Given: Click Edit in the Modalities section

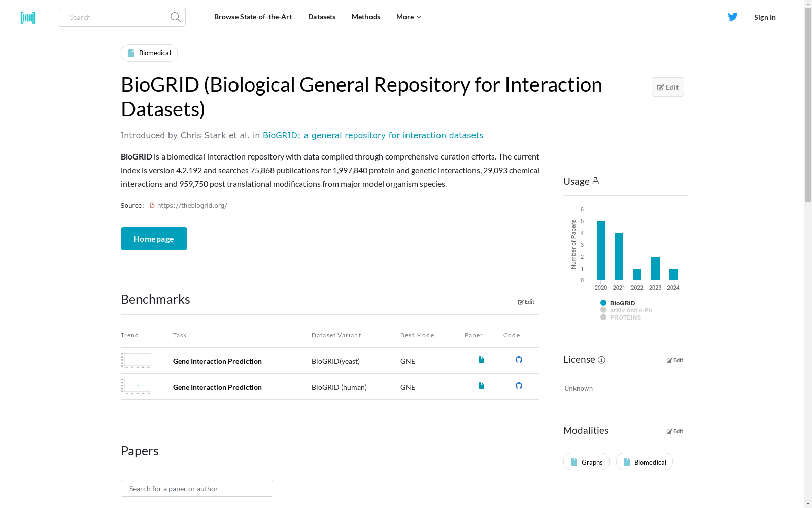Looking at the screenshot, I should 675,431.
